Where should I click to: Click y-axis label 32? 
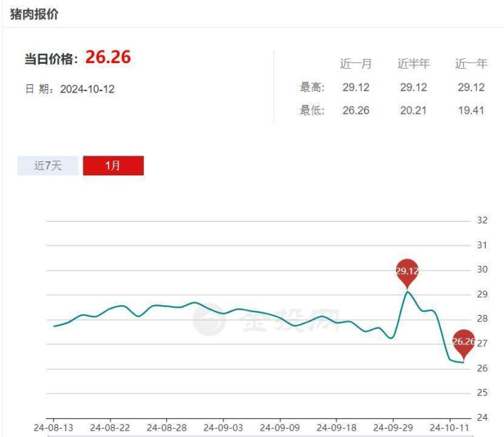pyautogui.click(x=482, y=220)
